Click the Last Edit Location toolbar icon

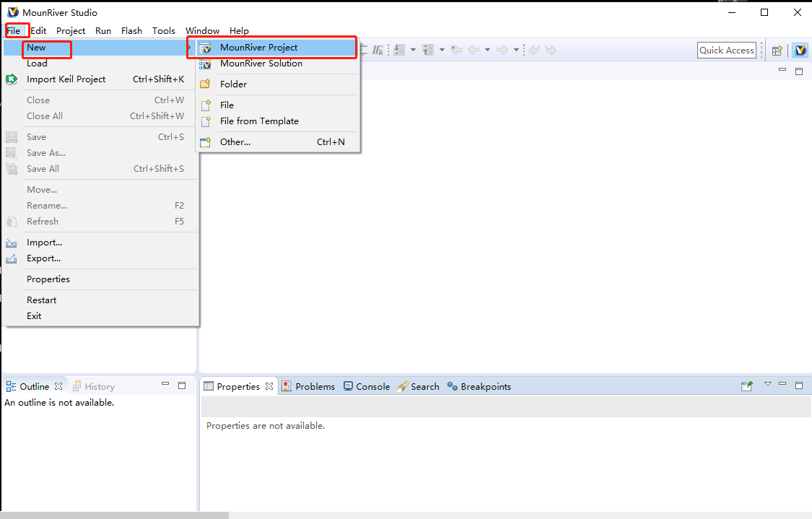456,50
